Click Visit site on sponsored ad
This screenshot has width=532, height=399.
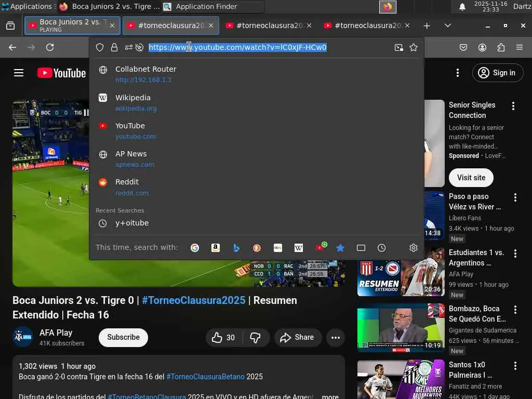click(x=471, y=178)
